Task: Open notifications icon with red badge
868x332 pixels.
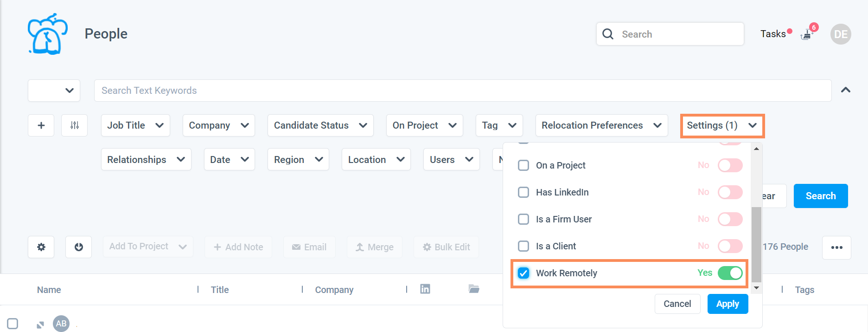Action: pyautogui.click(x=808, y=34)
